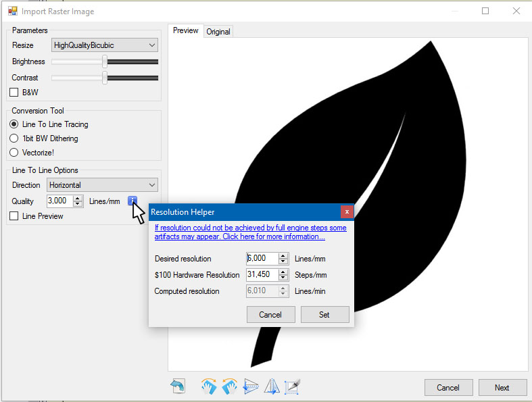Click the Computed resolution field
This screenshot has height=402, width=532.
point(262,291)
